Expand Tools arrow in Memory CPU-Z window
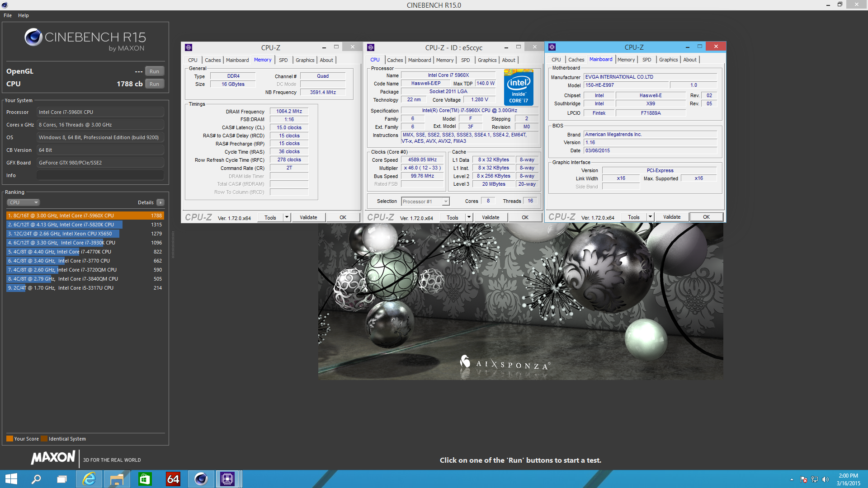 287,217
